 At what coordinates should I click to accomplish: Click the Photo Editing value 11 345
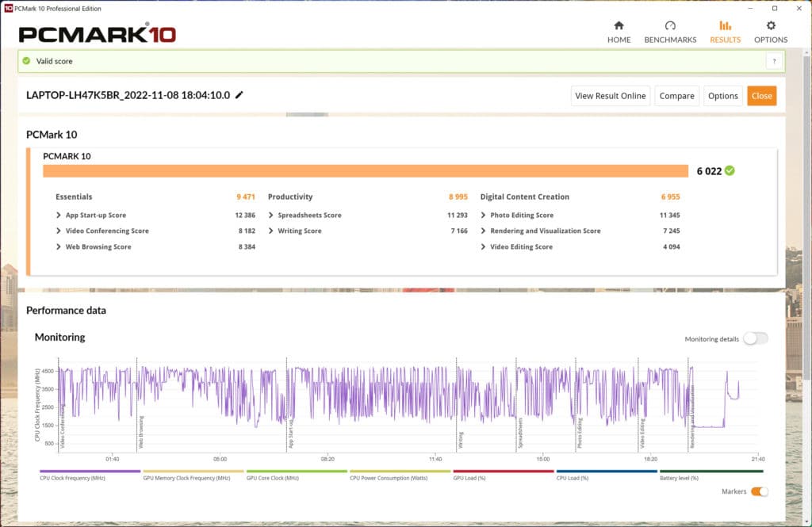669,215
